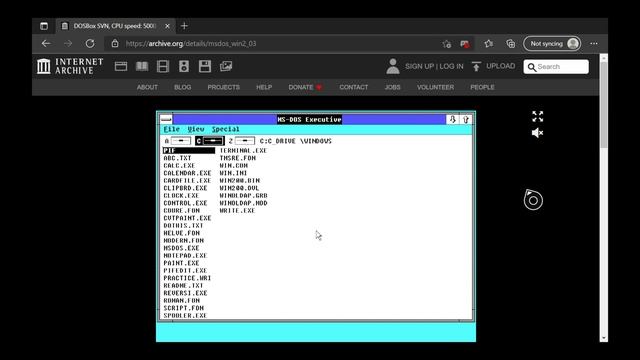The width and height of the screenshot is (640, 360).
Task: Open the Special menu
Action: pos(226,129)
